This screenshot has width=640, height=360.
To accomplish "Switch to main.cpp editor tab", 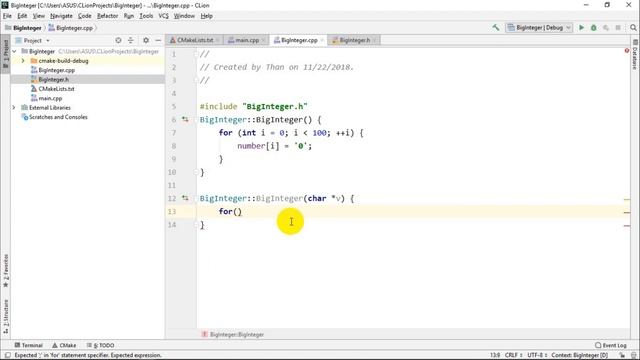I will pyautogui.click(x=247, y=40).
